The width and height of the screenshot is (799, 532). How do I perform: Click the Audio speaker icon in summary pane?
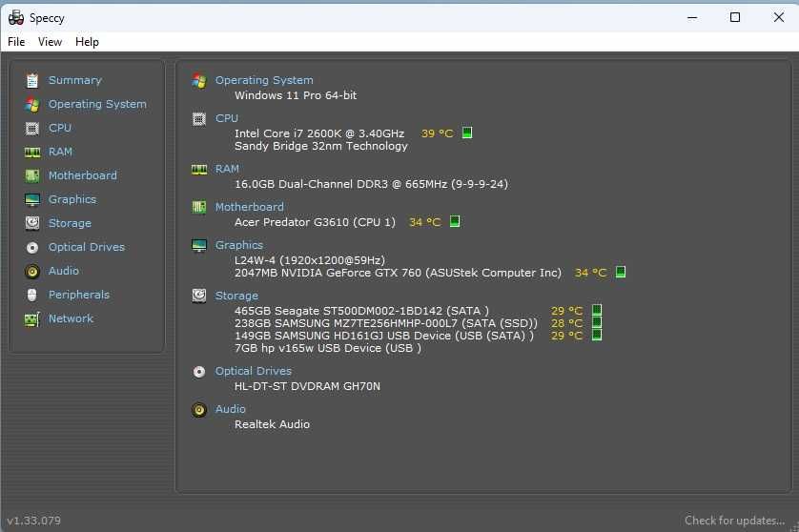tap(199, 410)
